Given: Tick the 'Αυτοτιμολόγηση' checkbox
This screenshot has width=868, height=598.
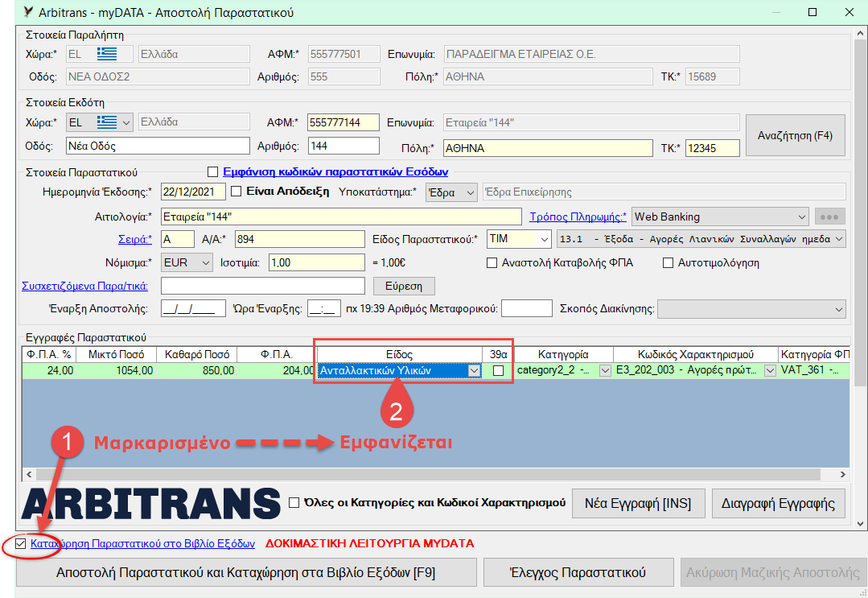Looking at the screenshot, I should 668,262.
